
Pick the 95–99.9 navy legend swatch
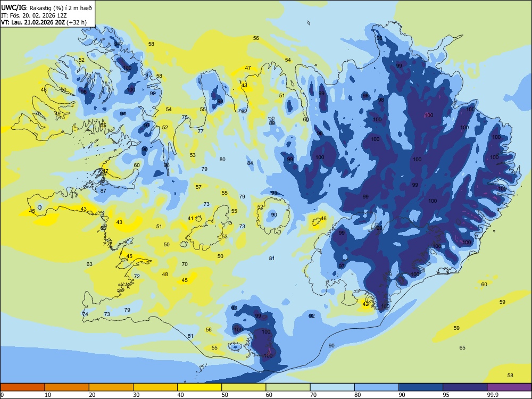click(465, 387)
